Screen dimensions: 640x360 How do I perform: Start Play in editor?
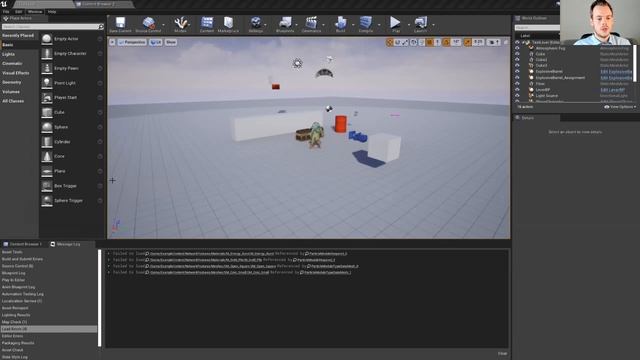[395, 24]
